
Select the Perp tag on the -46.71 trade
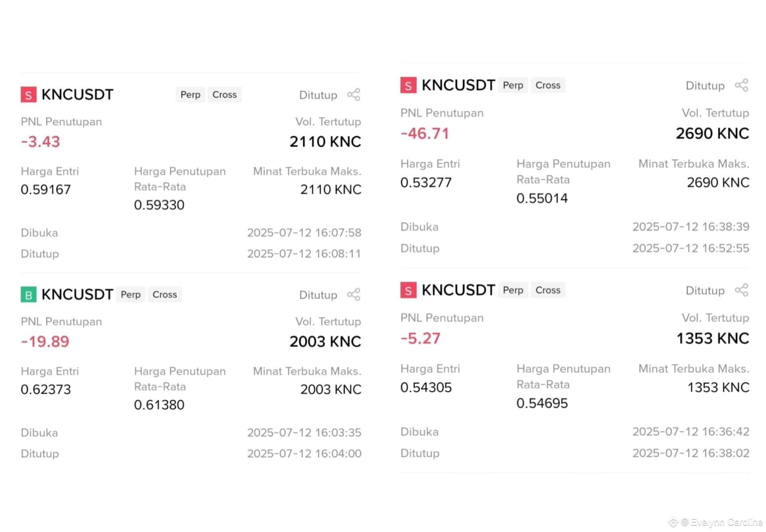tap(513, 85)
